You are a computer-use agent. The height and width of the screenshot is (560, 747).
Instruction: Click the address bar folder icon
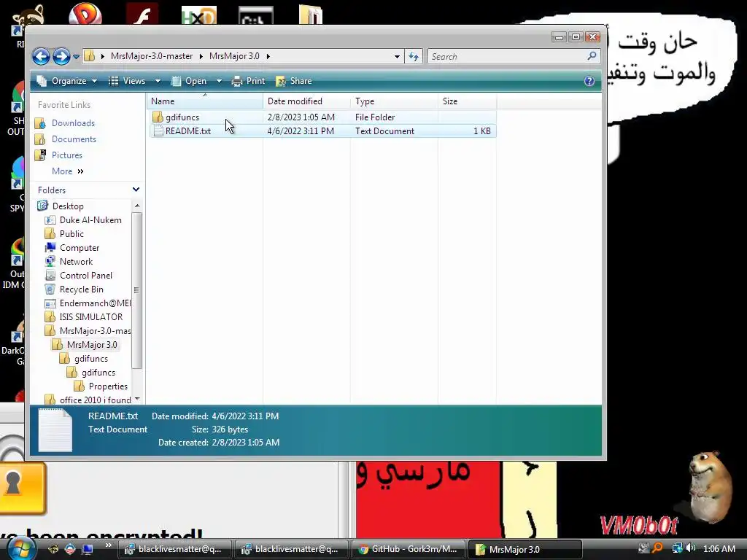click(90, 56)
